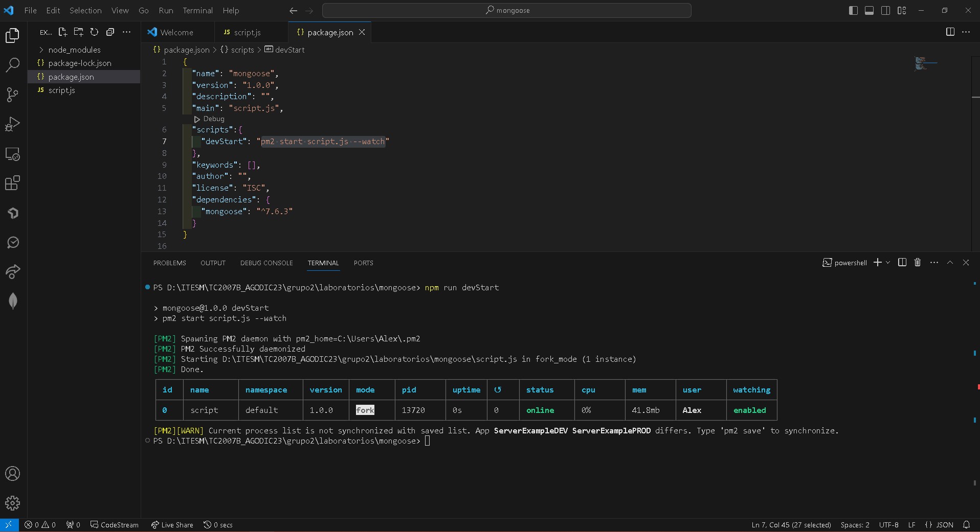980x532 pixels.
Task: Switch to the Welcome editor tab
Action: coord(176,32)
